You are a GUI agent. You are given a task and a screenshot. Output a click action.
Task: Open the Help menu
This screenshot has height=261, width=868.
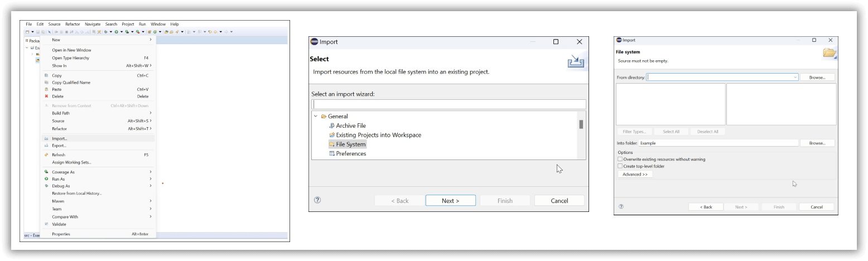point(175,24)
